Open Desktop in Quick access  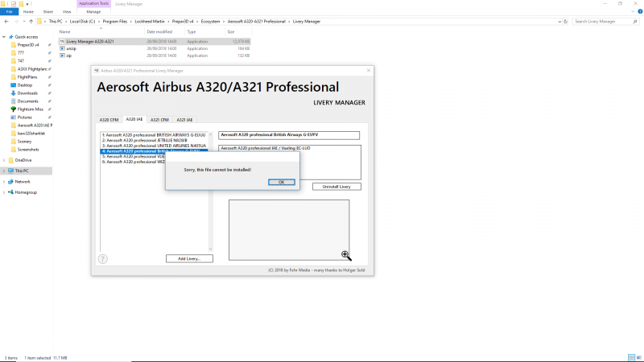click(25, 85)
